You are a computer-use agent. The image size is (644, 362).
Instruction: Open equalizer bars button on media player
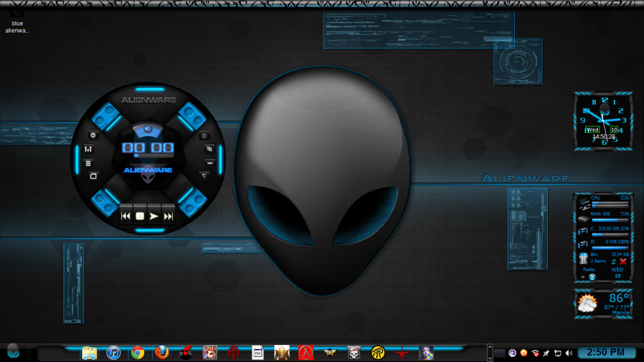[88, 149]
